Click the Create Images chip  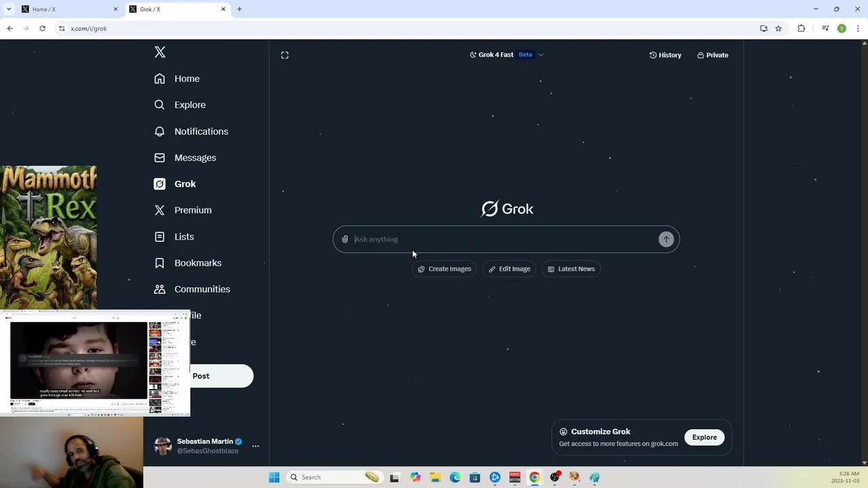click(444, 269)
